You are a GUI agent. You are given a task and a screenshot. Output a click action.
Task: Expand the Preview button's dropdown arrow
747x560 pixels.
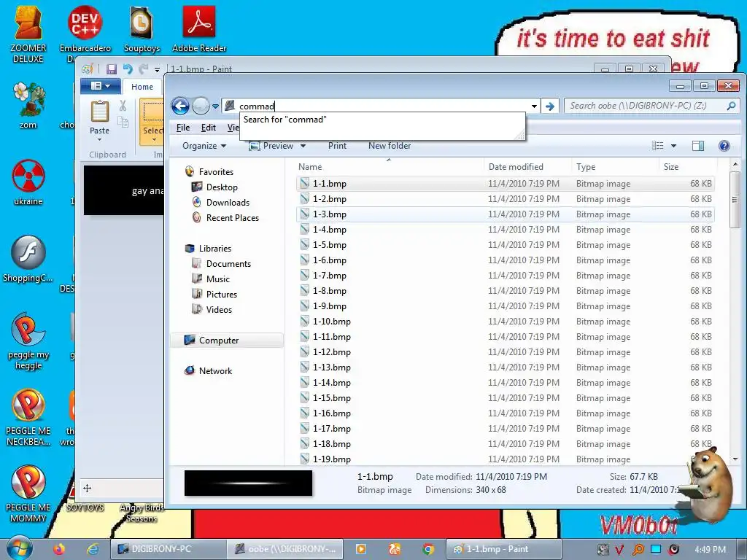[x=303, y=146]
